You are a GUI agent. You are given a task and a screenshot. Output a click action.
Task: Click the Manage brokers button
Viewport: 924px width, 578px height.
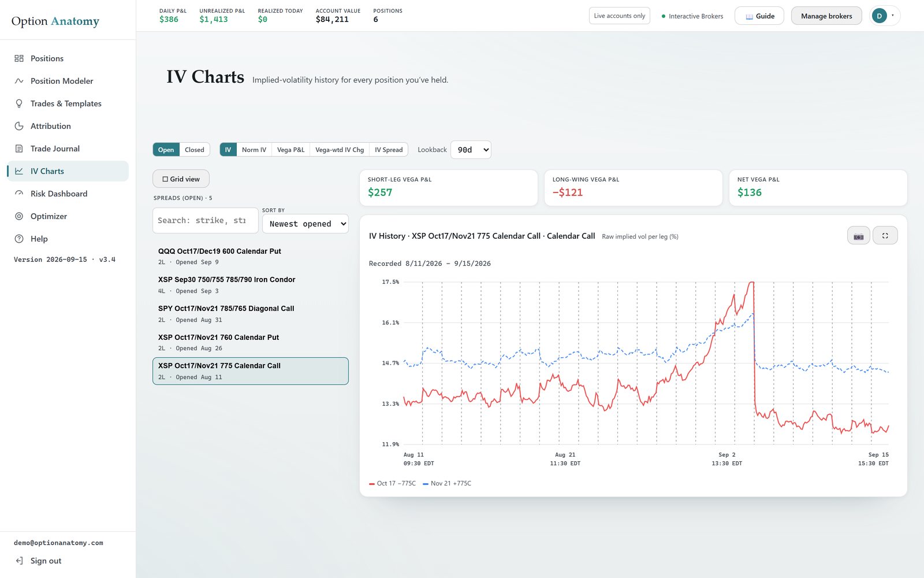point(826,16)
